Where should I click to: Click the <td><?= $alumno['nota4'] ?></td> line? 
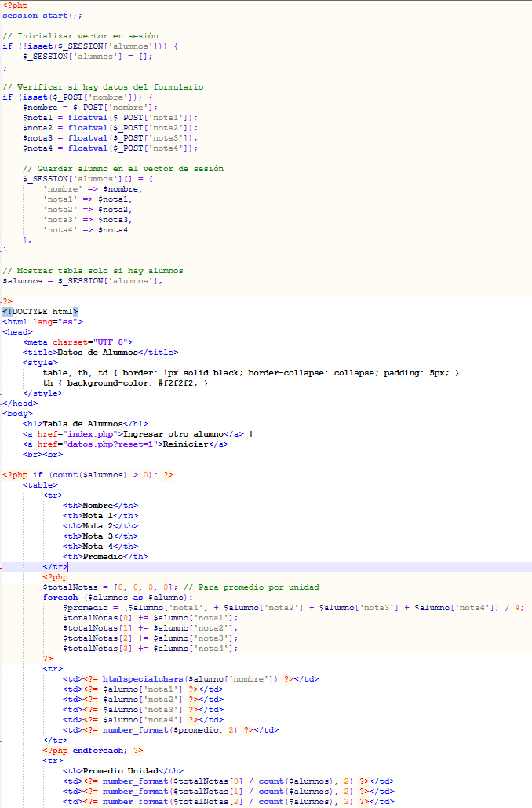(x=143, y=720)
